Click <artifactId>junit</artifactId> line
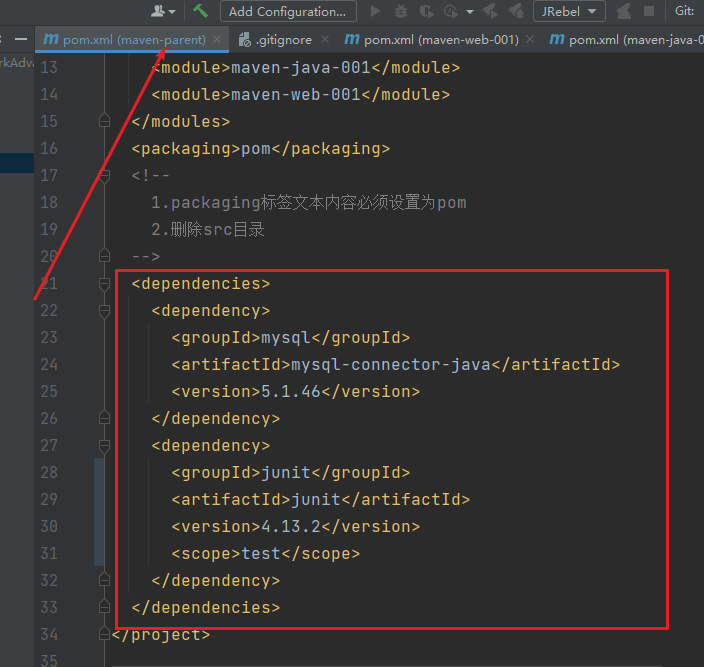Image resolution: width=704 pixels, height=667 pixels. click(x=321, y=499)
